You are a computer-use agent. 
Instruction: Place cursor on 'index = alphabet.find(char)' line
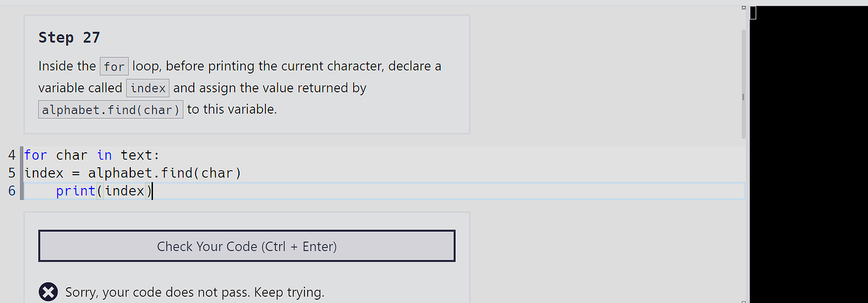(133, 173)
